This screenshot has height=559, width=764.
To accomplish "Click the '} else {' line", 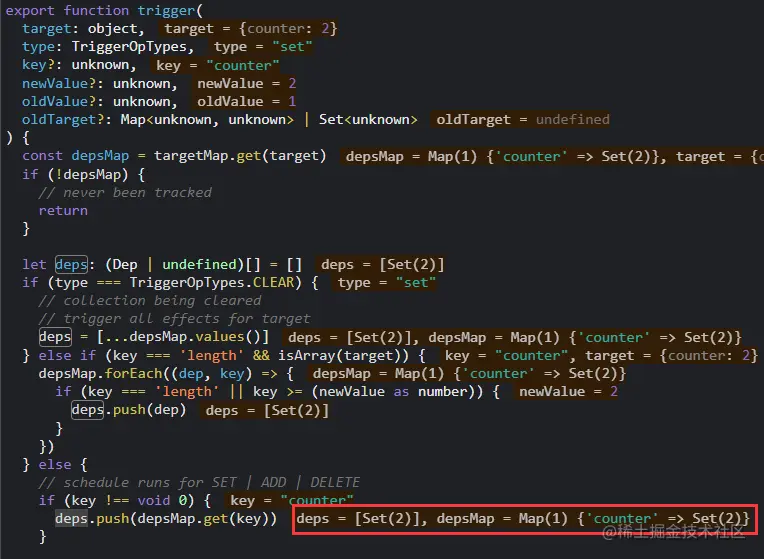I will [55, 464].
